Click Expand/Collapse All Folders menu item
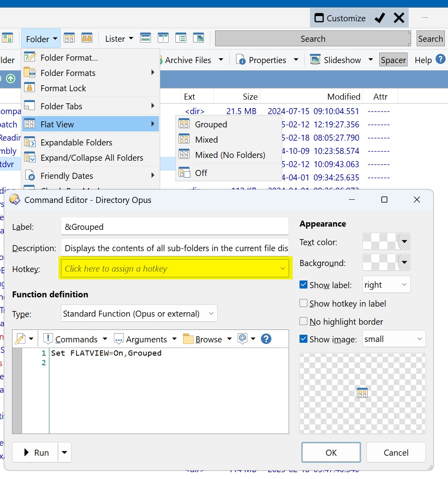The width and height of the screenshot is (448, 479). click(91, 158)
